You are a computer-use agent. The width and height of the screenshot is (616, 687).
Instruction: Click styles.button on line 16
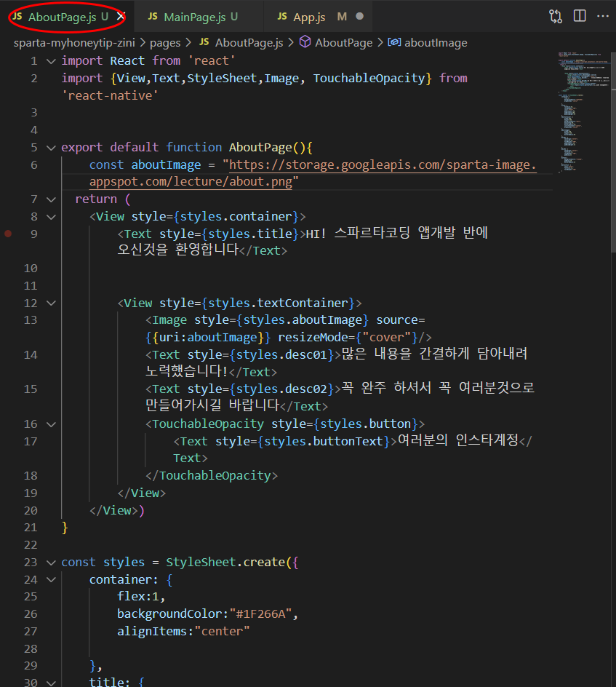pyautogui.click(x=366, y=424)
